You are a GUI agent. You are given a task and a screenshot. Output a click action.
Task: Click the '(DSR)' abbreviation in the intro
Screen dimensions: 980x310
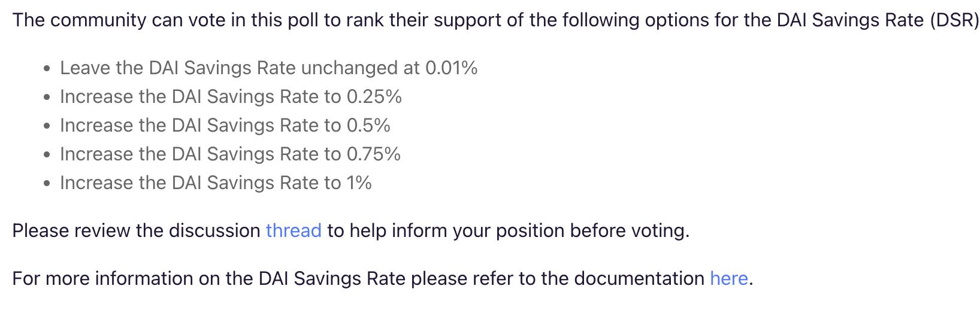point(955,21)
